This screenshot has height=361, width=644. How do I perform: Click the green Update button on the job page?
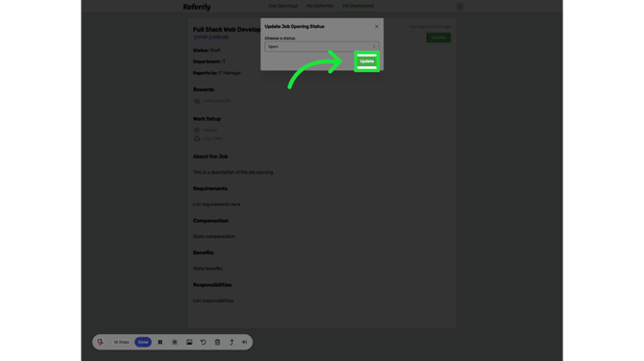point(438,37)
